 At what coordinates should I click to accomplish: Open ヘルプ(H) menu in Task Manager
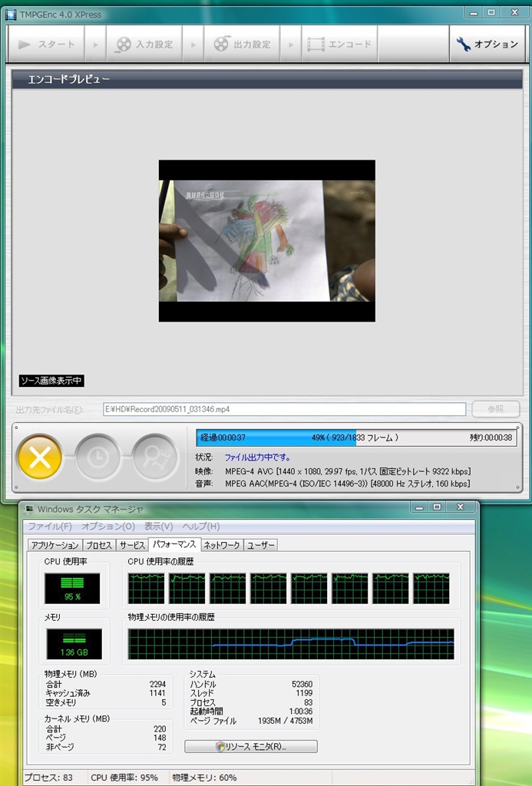tap(200, 527)
